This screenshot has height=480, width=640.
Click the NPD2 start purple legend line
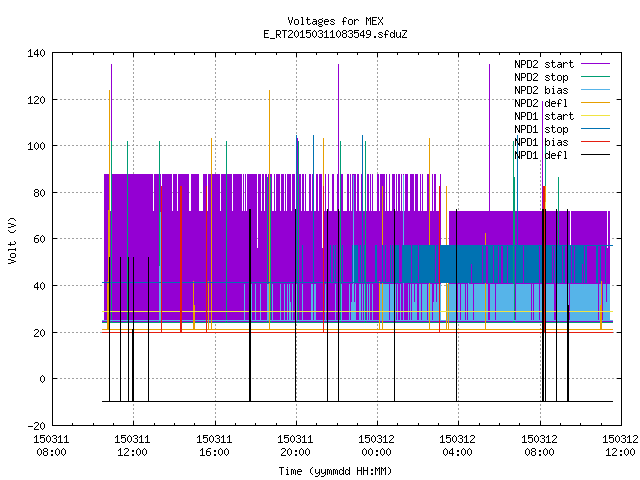coord(595,64)
